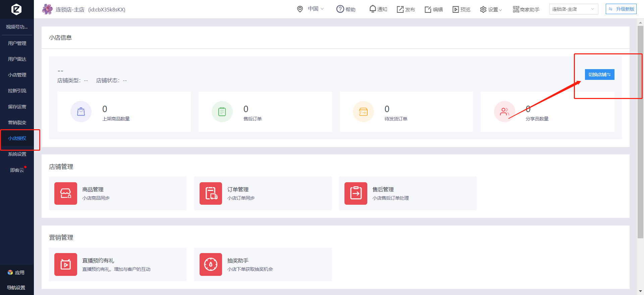Click the 抽奖助手 card title

(238, 261)
